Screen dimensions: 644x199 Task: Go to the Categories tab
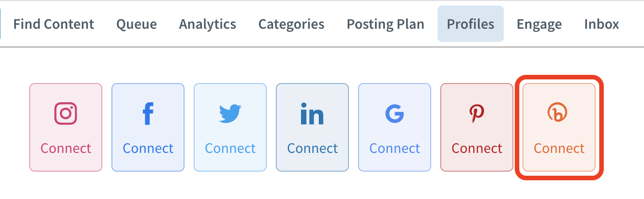point(291,24)
